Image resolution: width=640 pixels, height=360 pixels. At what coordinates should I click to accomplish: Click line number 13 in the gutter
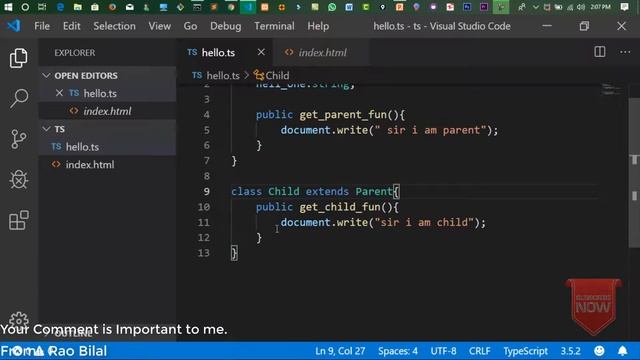(204, 253)
